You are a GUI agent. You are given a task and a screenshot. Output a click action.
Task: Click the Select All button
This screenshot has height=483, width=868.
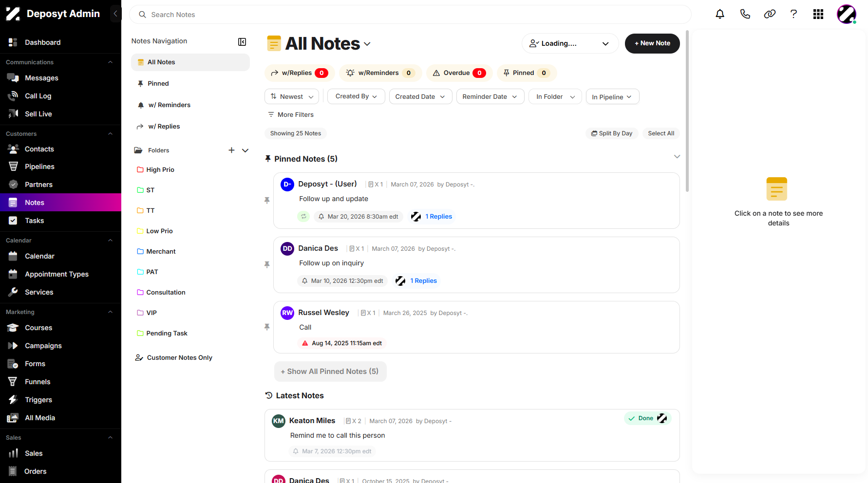[661, 133]
